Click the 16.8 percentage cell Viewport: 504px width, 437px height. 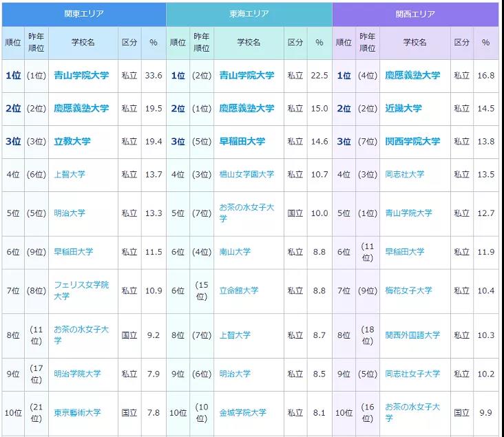pos(486,76)
